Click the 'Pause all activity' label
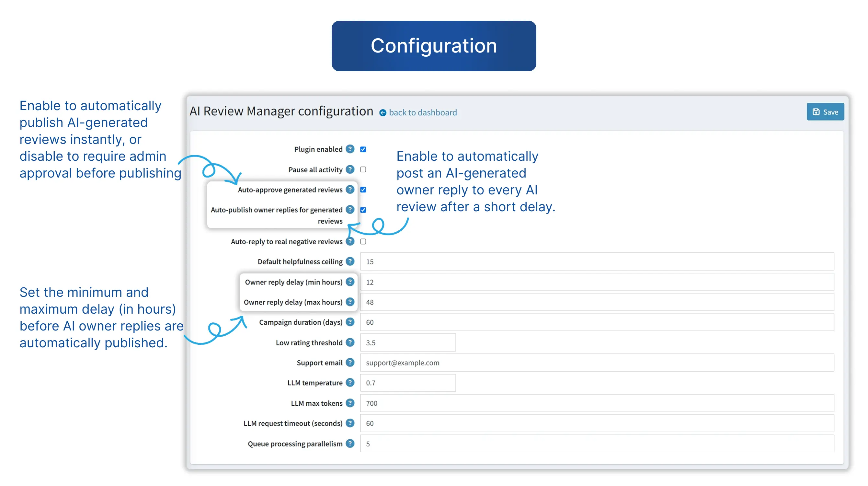The width and height of the screenshot is (868, 486). pos(315,169)
